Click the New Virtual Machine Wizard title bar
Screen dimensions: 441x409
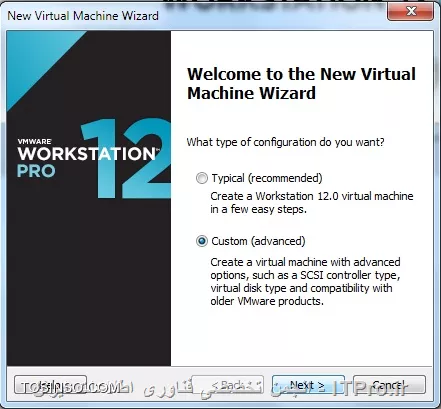pos(83,16)
